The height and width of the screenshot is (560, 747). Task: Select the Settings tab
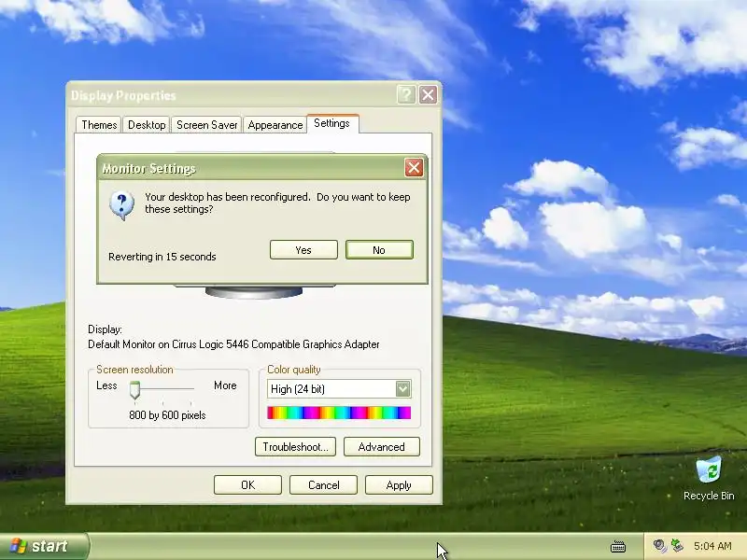[332, 123]
